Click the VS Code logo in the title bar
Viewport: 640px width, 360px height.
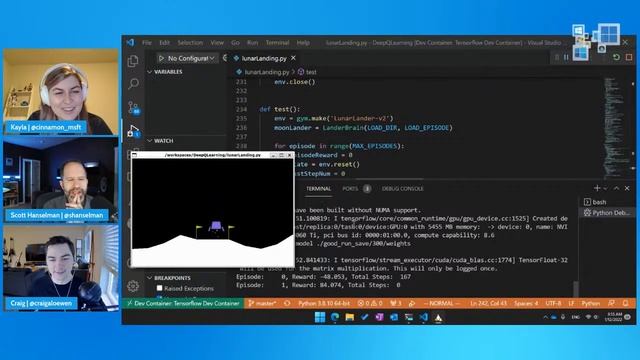[x=130, y=42]
